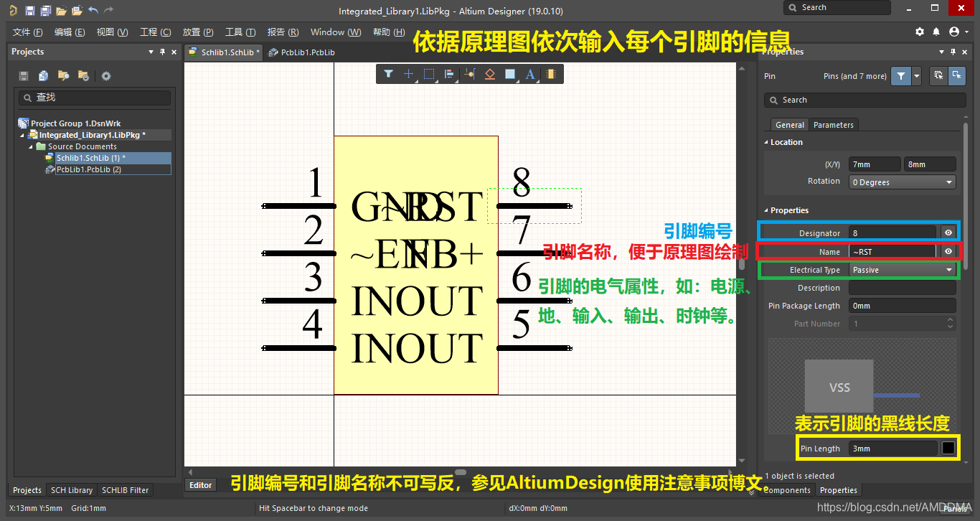Open the SCH Library panel tab
The image size is (980, 521).
pyautogui.click(x=71, y=490)
